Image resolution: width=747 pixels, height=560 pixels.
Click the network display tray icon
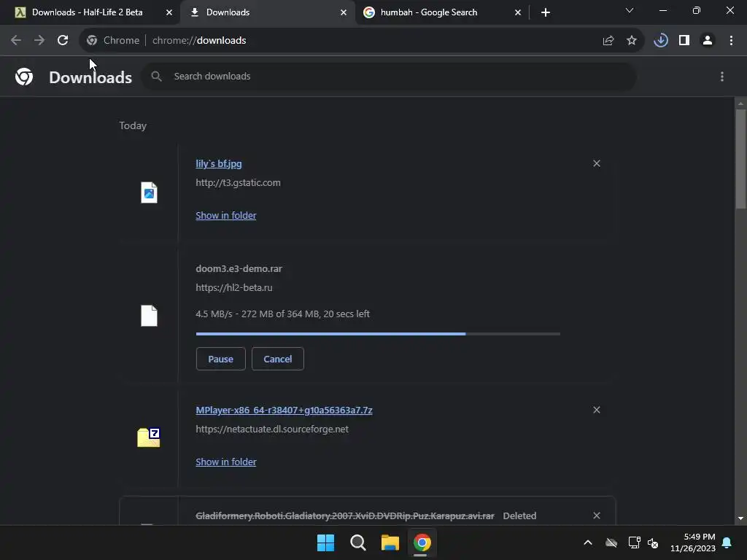[634, 542]
